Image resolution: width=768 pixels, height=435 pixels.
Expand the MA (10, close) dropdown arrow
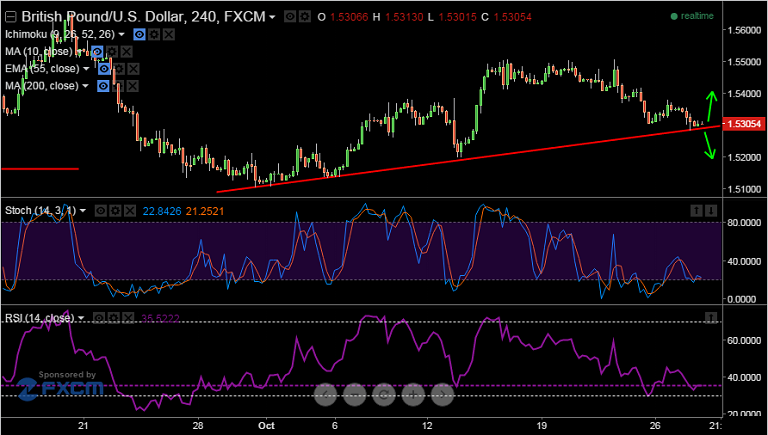click(x=79, y=51)
